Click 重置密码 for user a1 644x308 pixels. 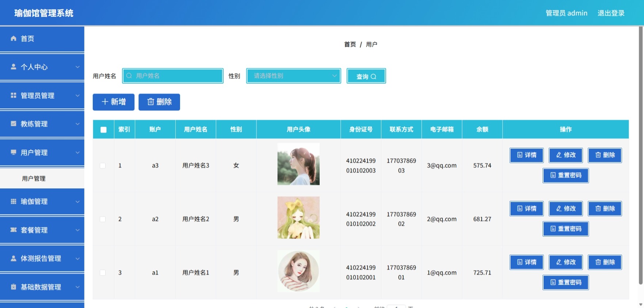566,282
